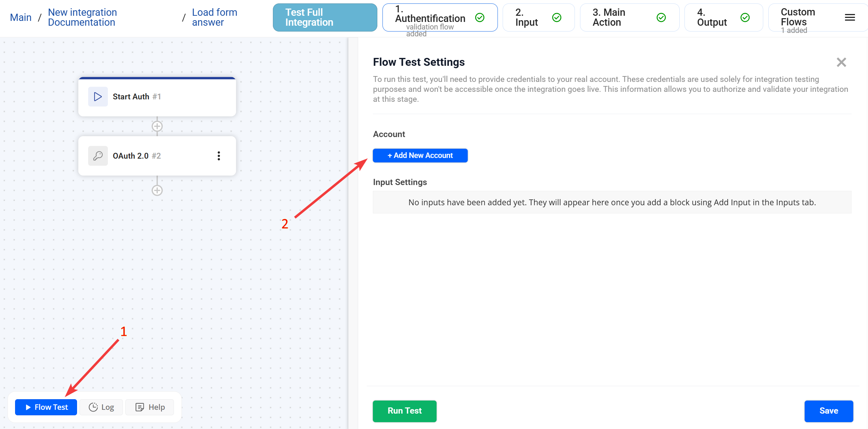
Task: Add block below OAuth 2.0 node
Action: pos(157,191)
